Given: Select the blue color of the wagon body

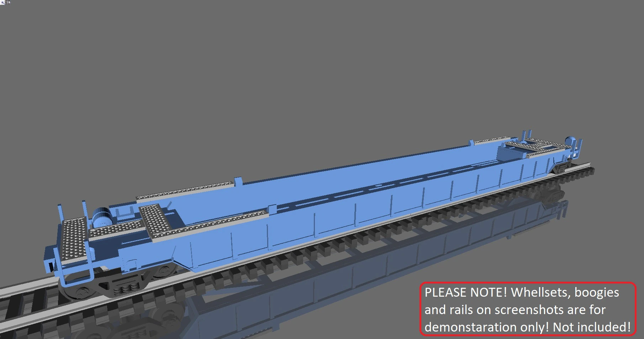Looking at the screenshot, I should click(x=320, y=178).
